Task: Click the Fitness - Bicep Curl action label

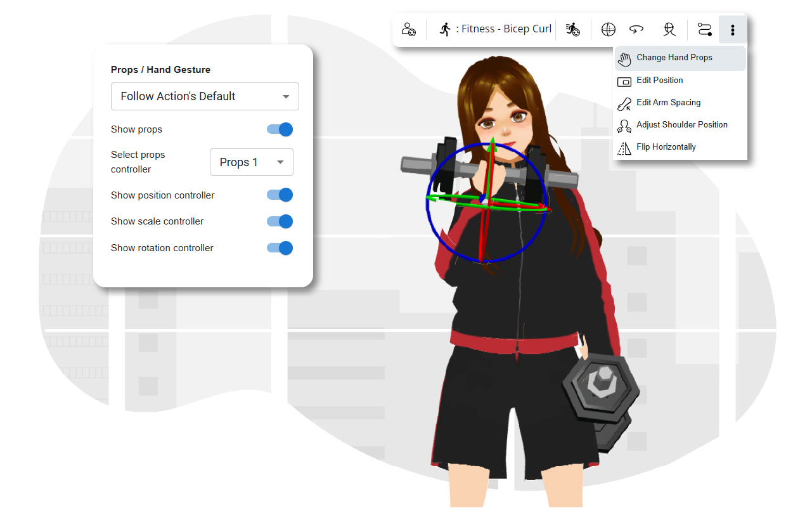Action: click(506, 29)
